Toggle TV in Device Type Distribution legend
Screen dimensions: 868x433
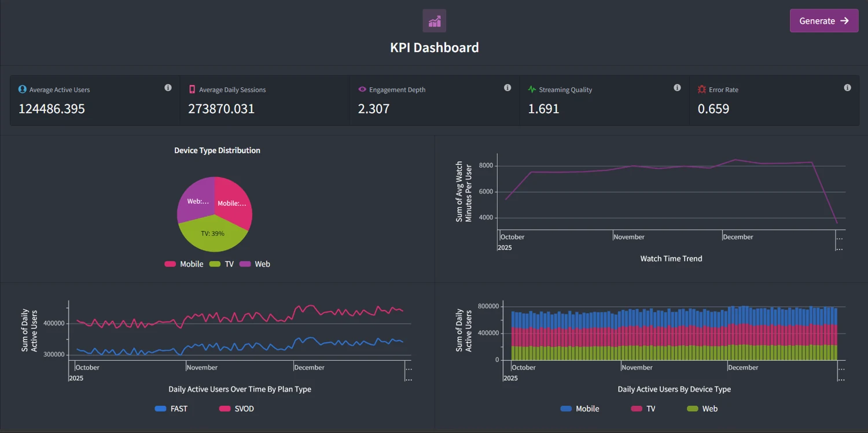pos(222,264)
